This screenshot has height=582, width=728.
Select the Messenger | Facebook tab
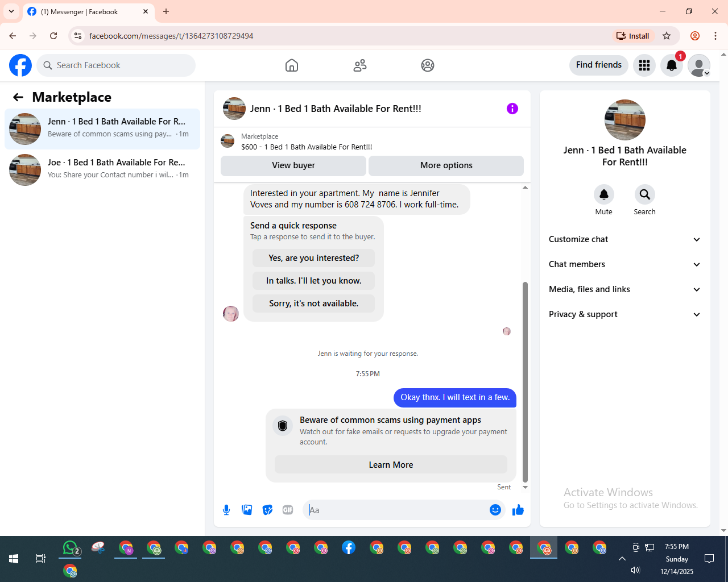[88, 11]
